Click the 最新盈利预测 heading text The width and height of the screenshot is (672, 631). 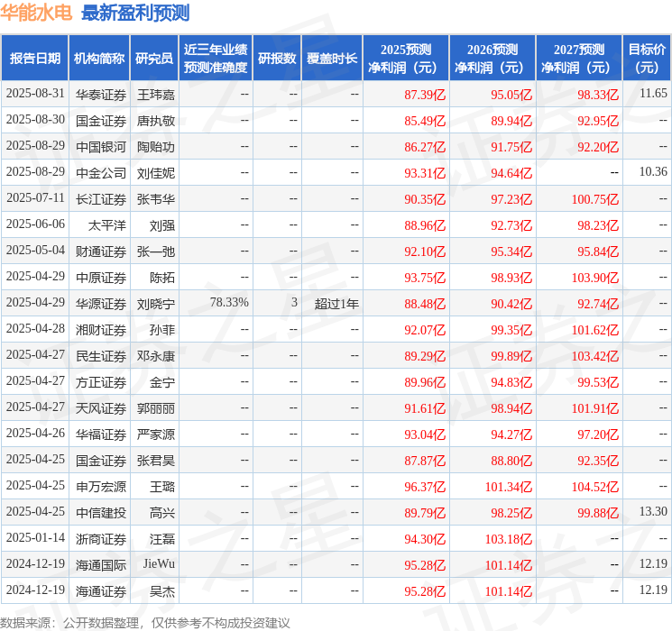pyautogui.click(x=135, y=13)
